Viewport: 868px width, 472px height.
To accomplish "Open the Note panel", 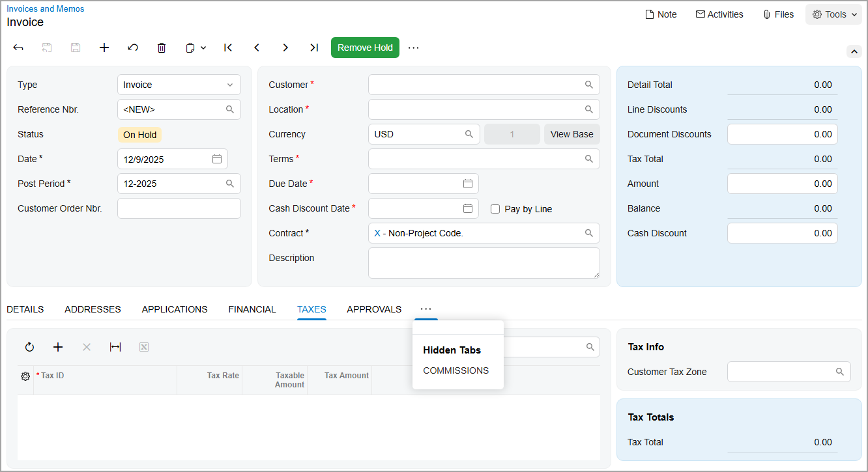I will point(661,14).
